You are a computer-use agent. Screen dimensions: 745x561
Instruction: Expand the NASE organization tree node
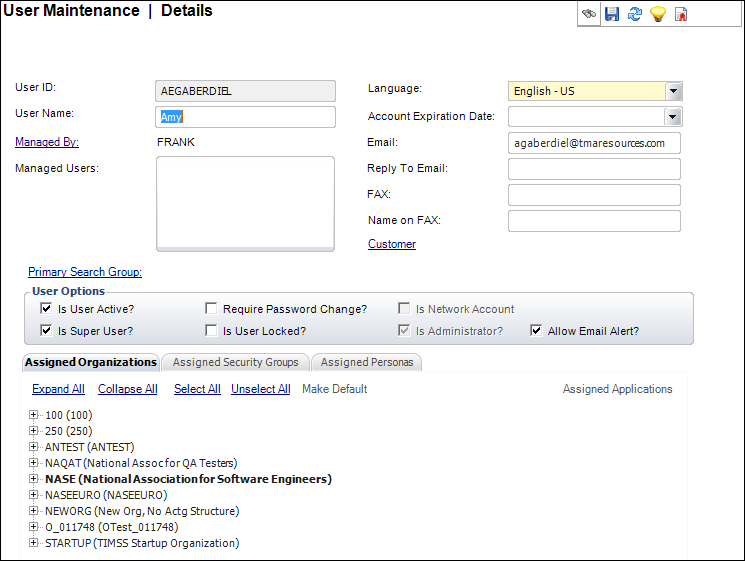point(34,479)
